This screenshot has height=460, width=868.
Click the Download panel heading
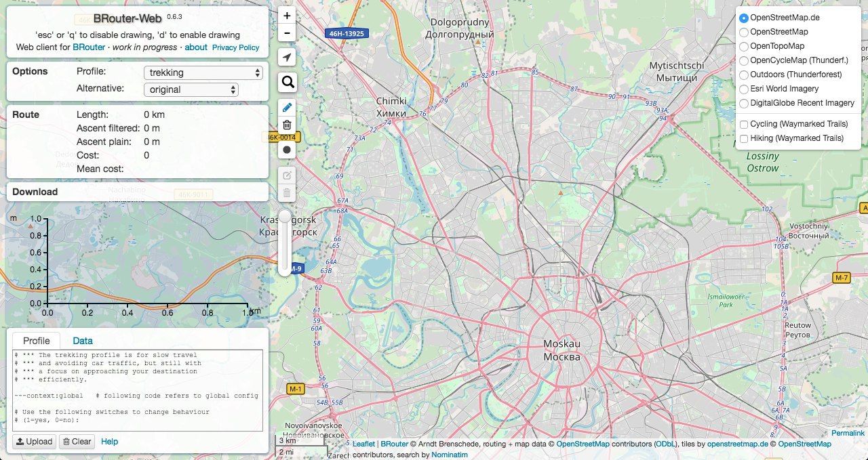coord(35,192)
